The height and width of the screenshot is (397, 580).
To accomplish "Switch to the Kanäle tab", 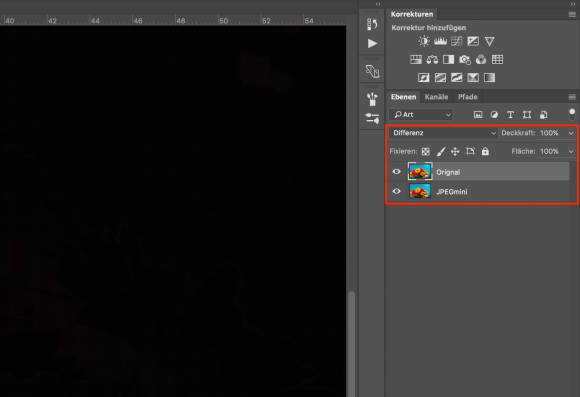I will tap(436, 97).
